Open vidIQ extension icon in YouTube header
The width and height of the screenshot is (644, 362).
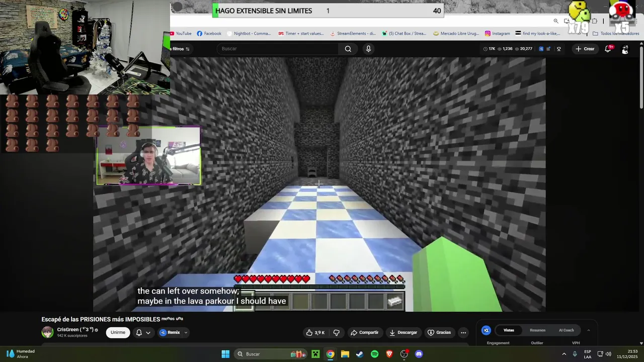click(x=541, y=49)
